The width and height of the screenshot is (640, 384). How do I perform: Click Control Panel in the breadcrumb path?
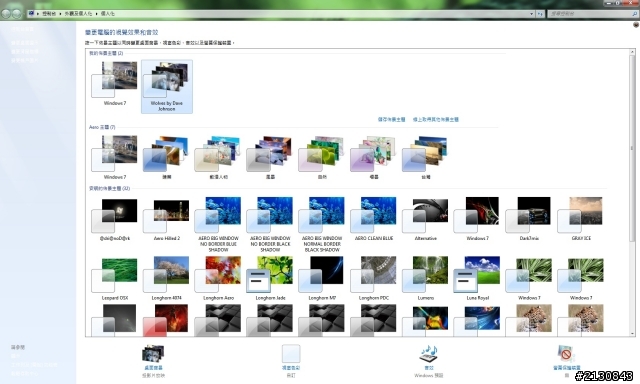(49, 13)
